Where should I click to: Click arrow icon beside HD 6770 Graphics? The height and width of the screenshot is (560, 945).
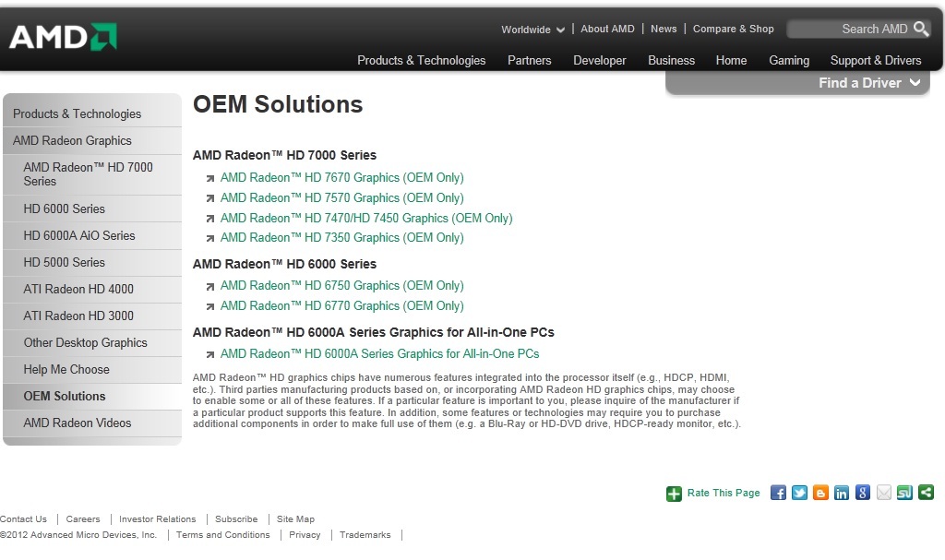coord(209,307)
